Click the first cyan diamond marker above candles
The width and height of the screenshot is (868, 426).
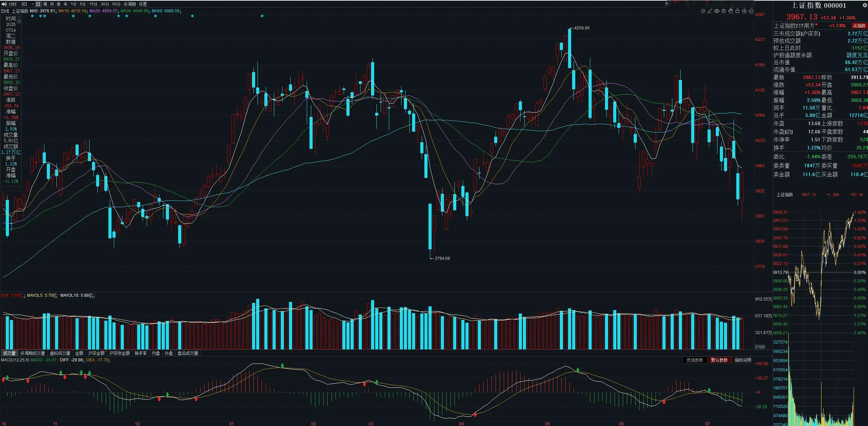(x=32, y=16)
